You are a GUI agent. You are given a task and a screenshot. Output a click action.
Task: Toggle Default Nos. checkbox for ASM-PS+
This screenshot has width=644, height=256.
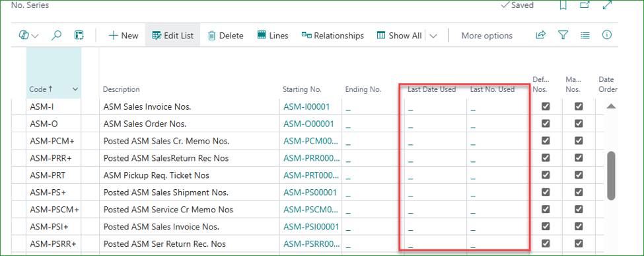pos(546,192)
